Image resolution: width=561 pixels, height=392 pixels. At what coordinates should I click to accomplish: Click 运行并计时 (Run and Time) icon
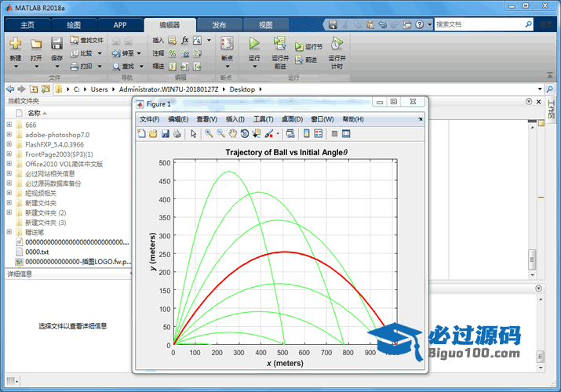click(x=337, y=44)
